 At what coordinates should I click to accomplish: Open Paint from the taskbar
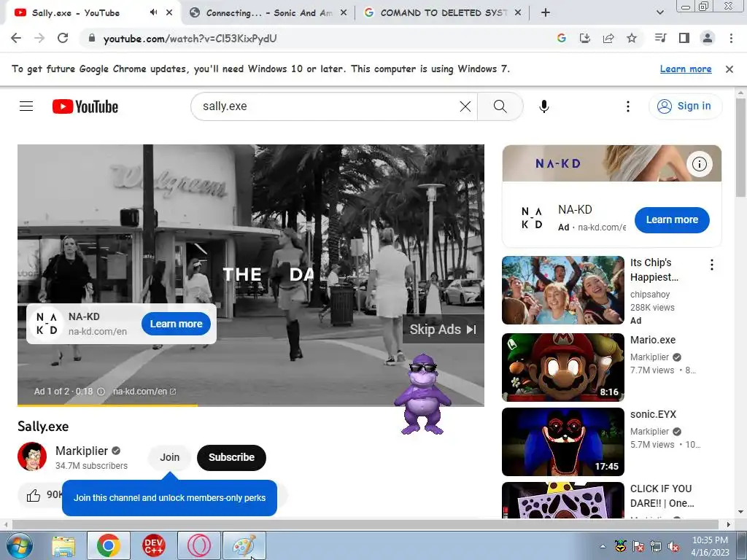(x=244, y=545)
